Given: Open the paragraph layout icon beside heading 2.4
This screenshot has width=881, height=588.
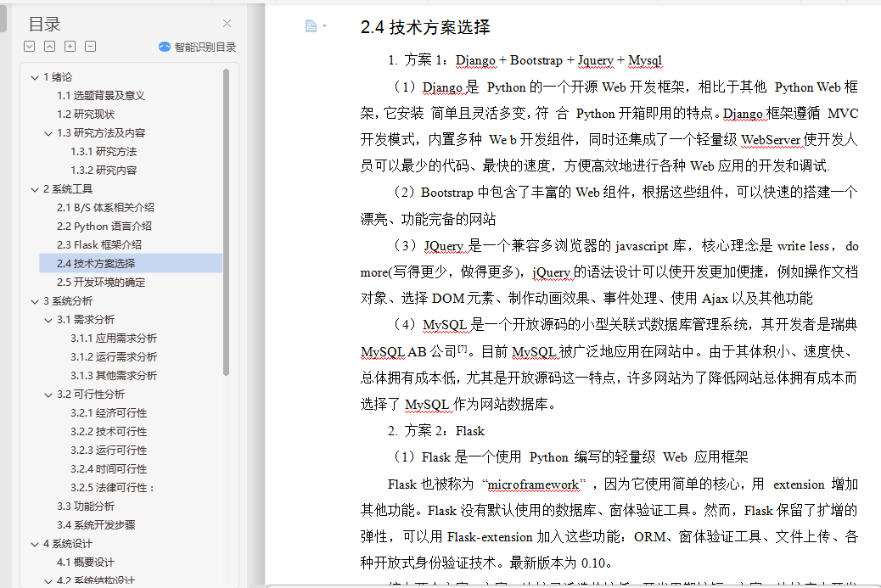Looking at the screenshot, I should click(311, 25).
